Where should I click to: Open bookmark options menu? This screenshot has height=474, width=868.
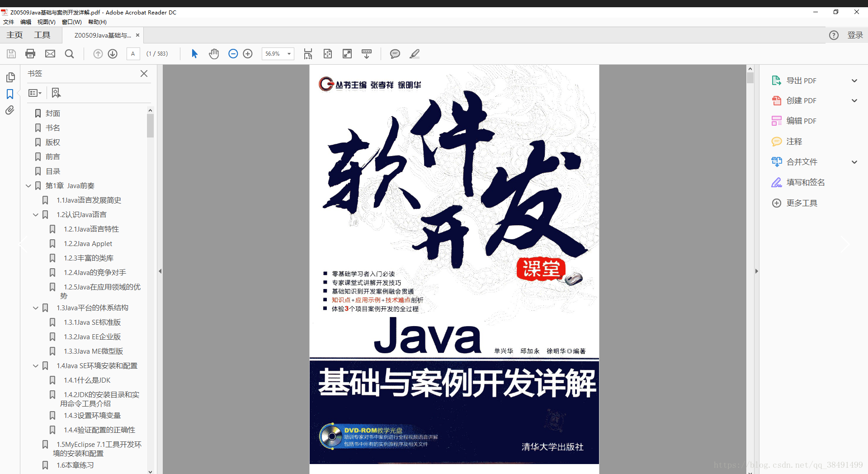coord(35,93)
